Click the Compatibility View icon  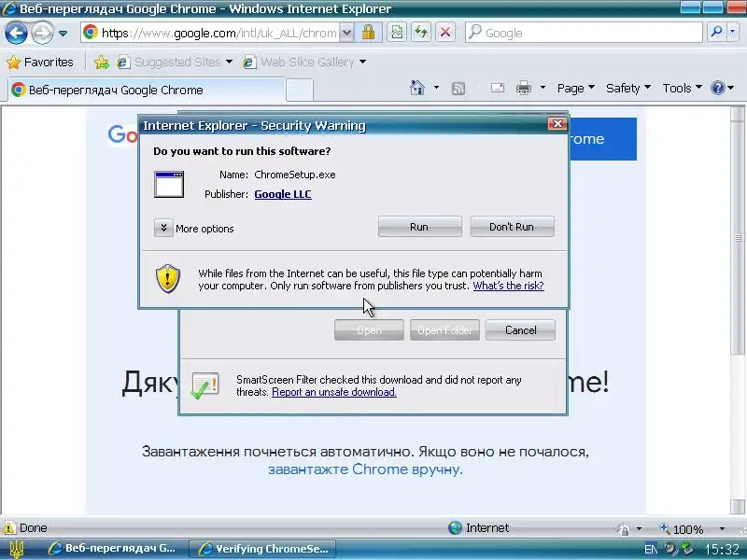point(397,33)
